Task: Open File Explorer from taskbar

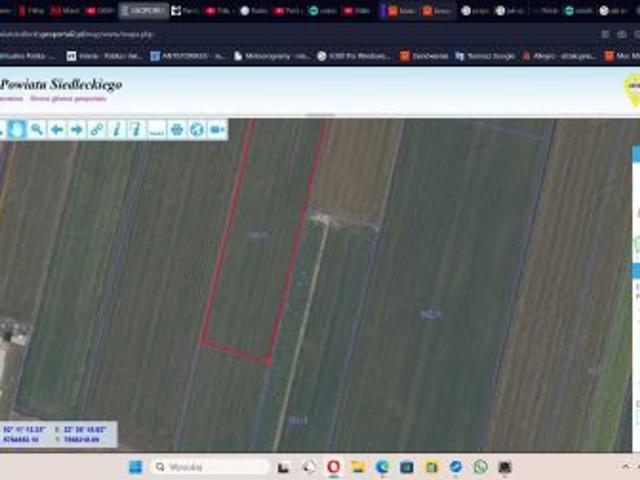Action: (x=358, y=467)
